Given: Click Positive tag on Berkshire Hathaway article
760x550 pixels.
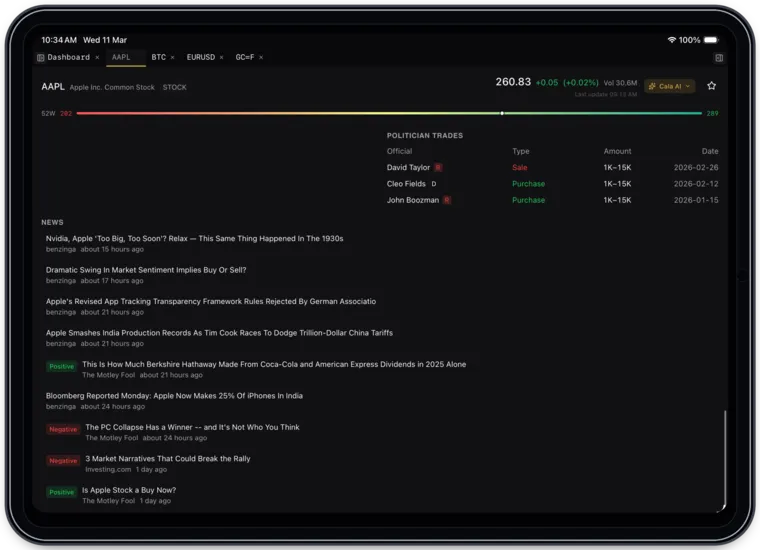Looking at the screenshot, I should (62, 367).
